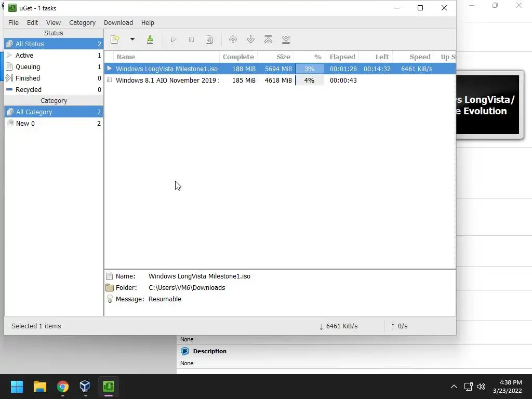The image size is (532, 399).
Task: Sort by the Size column header
Action: pyautogui.click(x=275, y=57)
